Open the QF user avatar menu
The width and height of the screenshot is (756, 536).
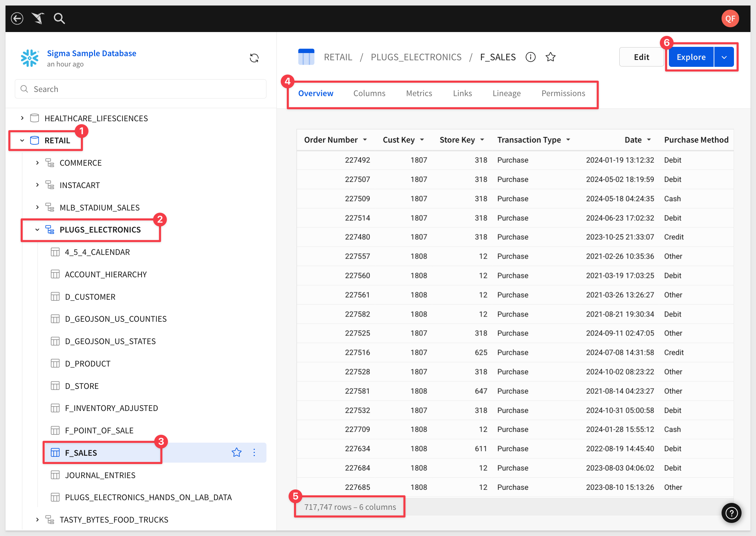coord(730,19)
